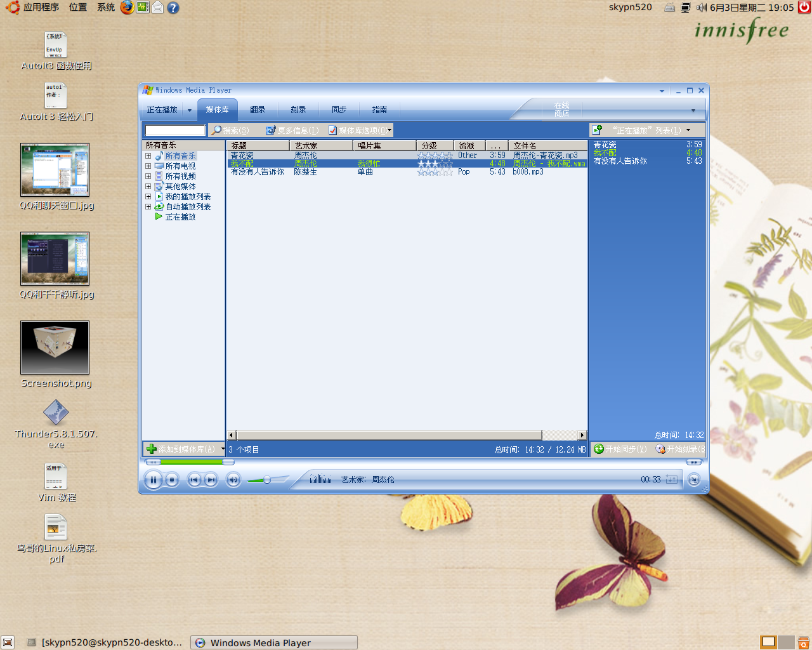This screenshot has width=812, height=650.
Task: Launch Firefox from the top panel
Action: (127, 8)
